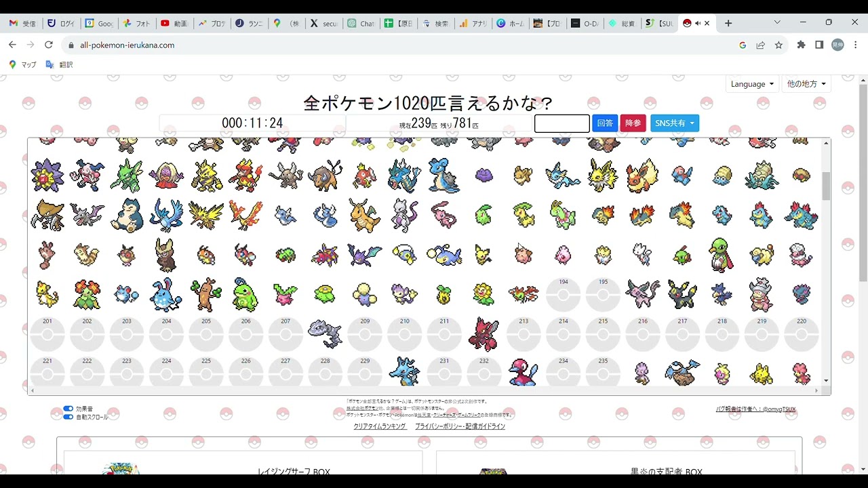Go back to previous page
The width and height of the screenshot is (868, 488).
click(12, 45)
